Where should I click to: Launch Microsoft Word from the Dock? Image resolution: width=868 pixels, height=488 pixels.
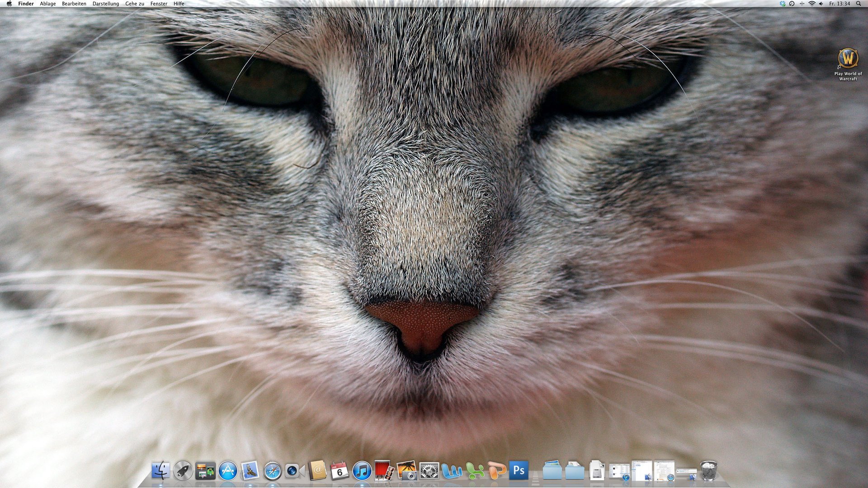[452, 471]
